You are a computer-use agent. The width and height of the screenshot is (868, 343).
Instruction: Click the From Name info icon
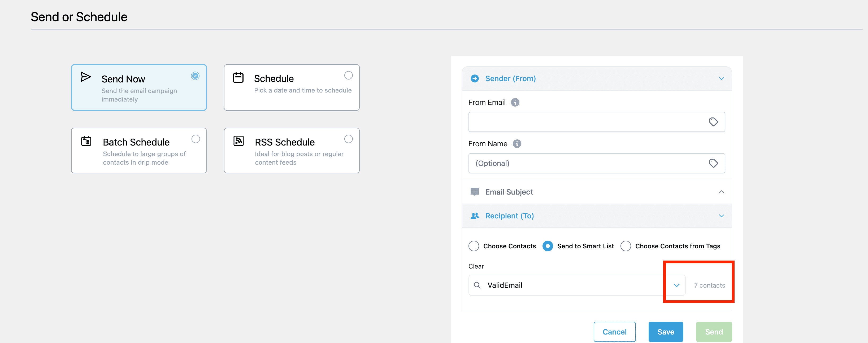click(517, 144)
